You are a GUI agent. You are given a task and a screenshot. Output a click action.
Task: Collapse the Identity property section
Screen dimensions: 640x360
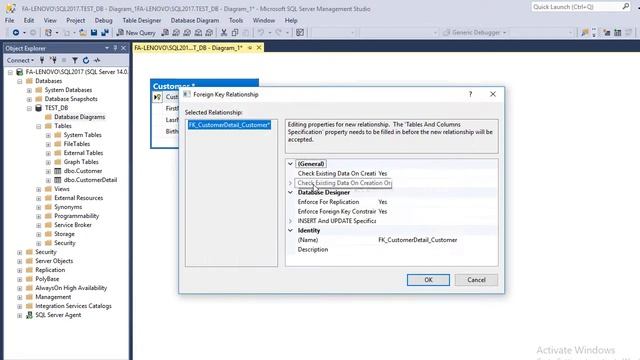pos(290,231)
